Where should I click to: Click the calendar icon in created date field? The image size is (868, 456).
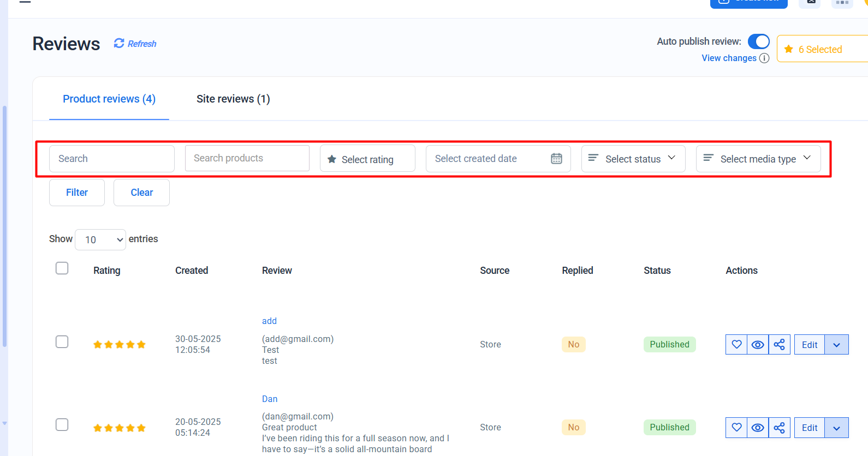pyautogui.click(x=556, y=159)
